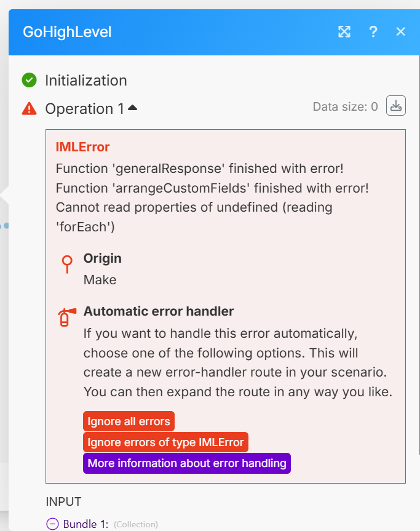Click the red warning triangle beside Operation 1

click(x=29, y=109)
